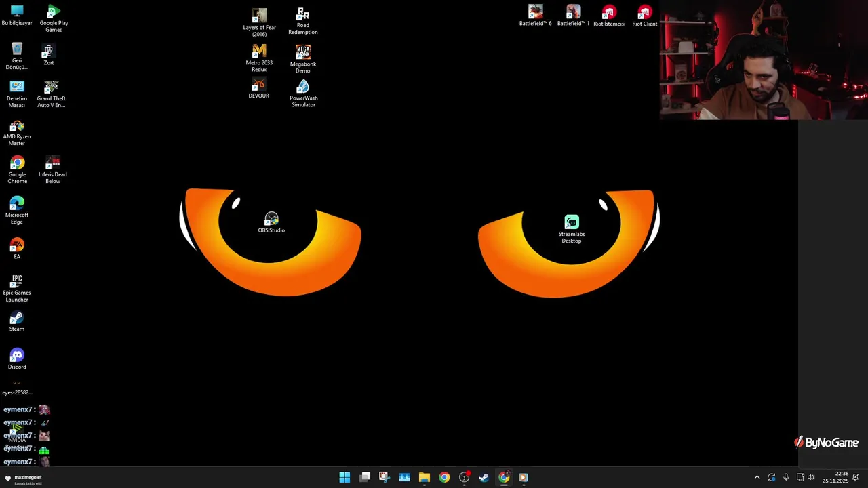Select the Megabonk Demo icon

(302, 59)
